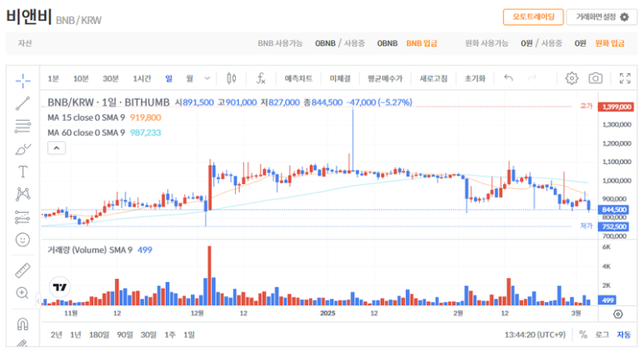Open the candlestick chart style selector
This screenshot has width=644, height=352.
[x=232, y=78]
